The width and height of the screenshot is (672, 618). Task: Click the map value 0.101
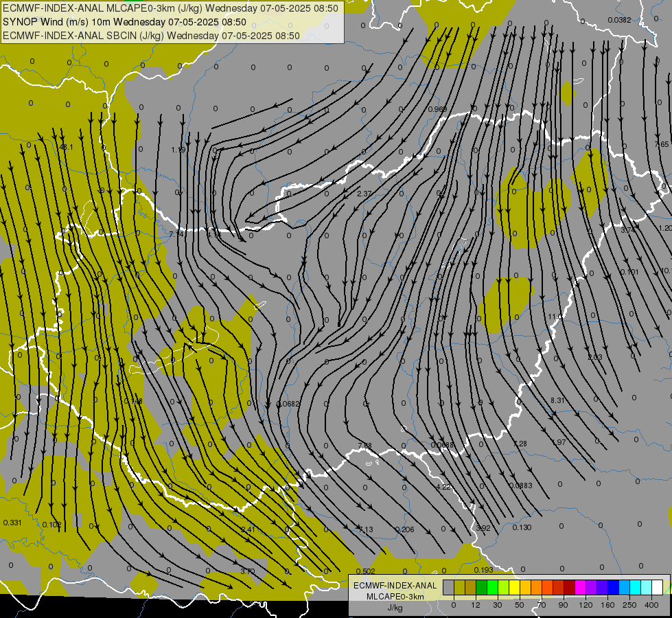point(629,272)
